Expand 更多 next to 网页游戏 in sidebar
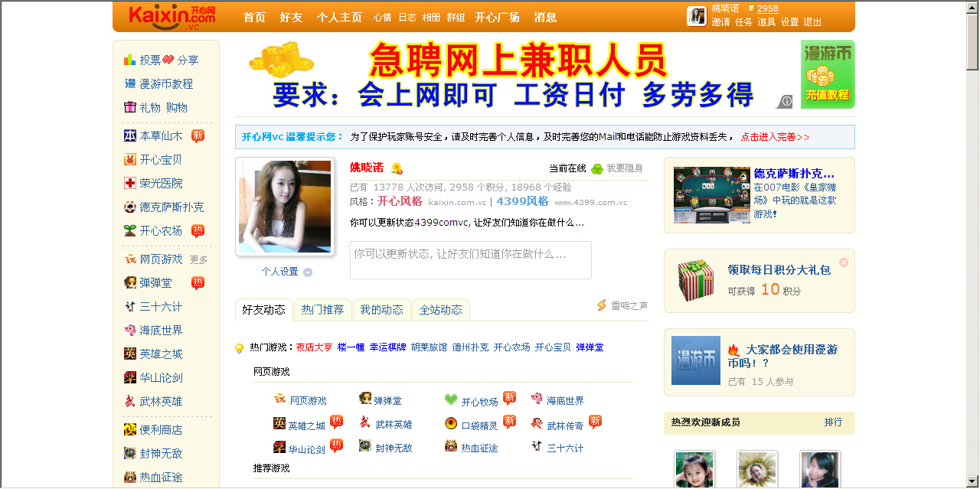This screenshot has height=489, width=980. [199, 260]
